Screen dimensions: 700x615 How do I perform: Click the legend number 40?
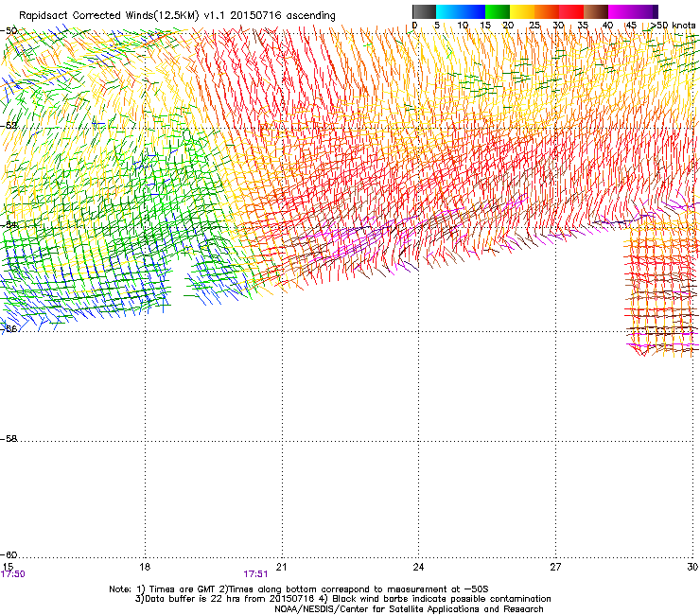pyautogui.click(x=607, y=25)
